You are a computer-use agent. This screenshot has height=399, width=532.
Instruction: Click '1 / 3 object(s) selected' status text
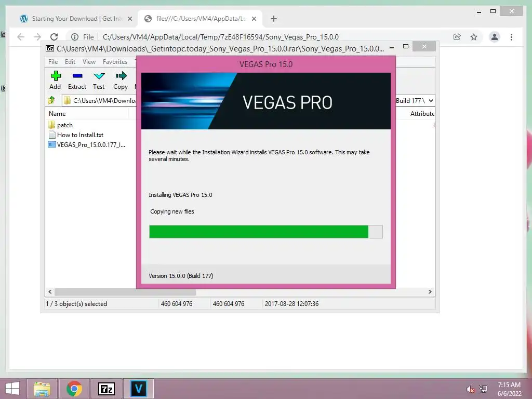76,304
